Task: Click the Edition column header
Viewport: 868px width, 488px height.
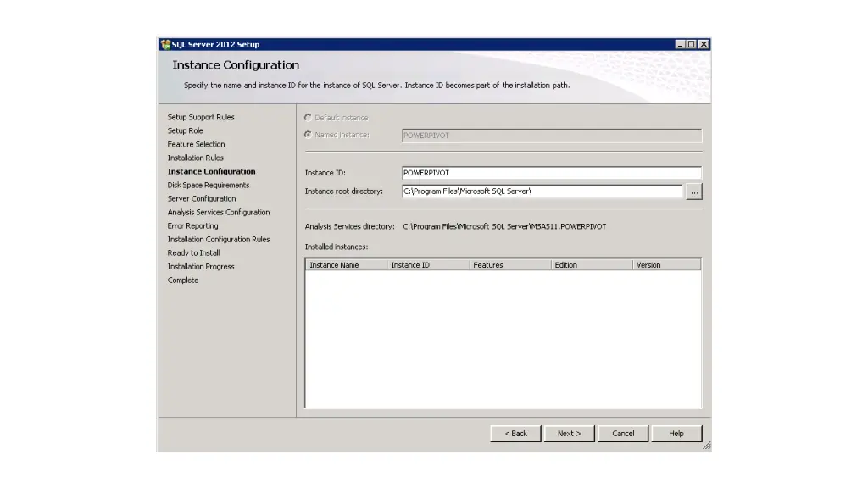Action: coord(591,265)
